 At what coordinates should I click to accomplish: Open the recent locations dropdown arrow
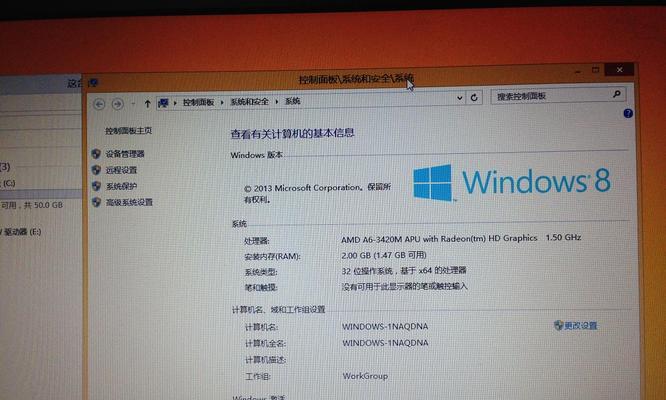tap(133, 104)
